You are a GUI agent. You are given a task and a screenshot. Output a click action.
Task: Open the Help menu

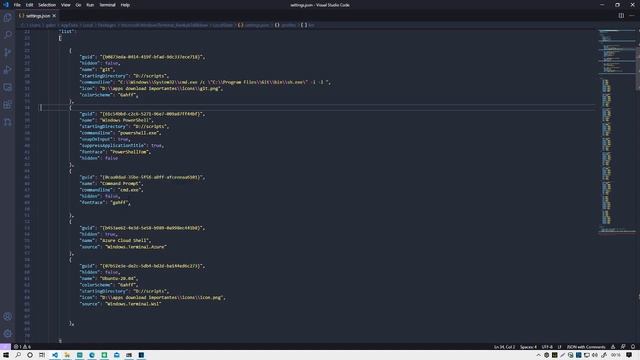pyautogui.click(x=125, y=5)
